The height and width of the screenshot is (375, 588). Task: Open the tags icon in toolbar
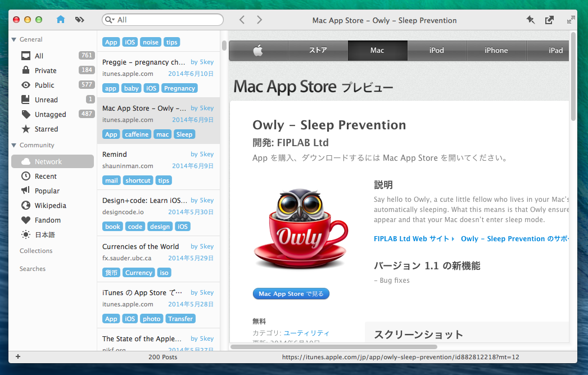pyautogui.click(x=79, y=20)
